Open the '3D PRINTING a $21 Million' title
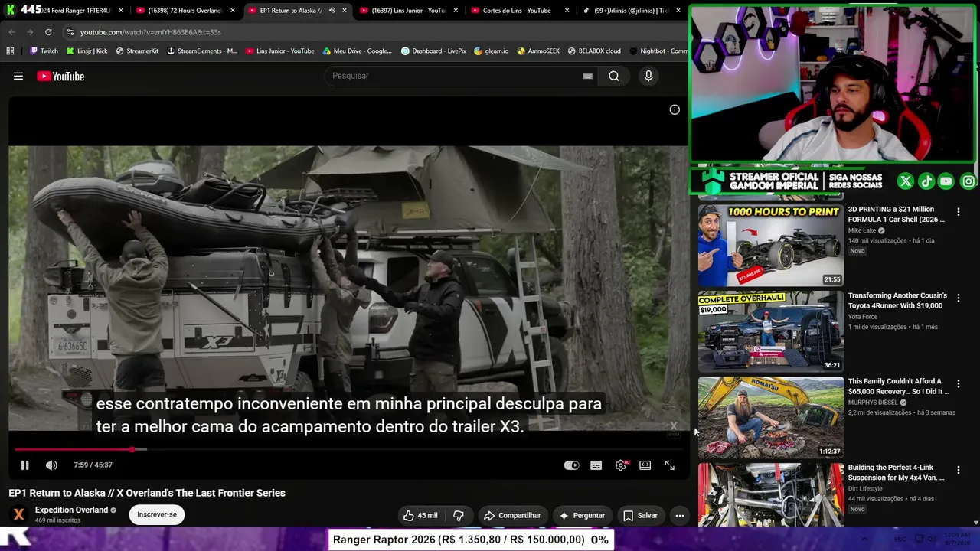Screen dimensions: 980x551 [897, 214]
